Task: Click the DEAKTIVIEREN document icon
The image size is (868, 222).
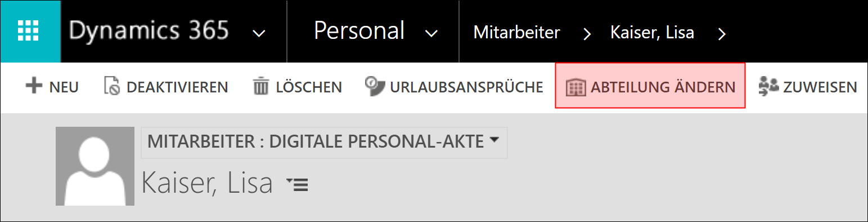Action: tap(113, 87)
